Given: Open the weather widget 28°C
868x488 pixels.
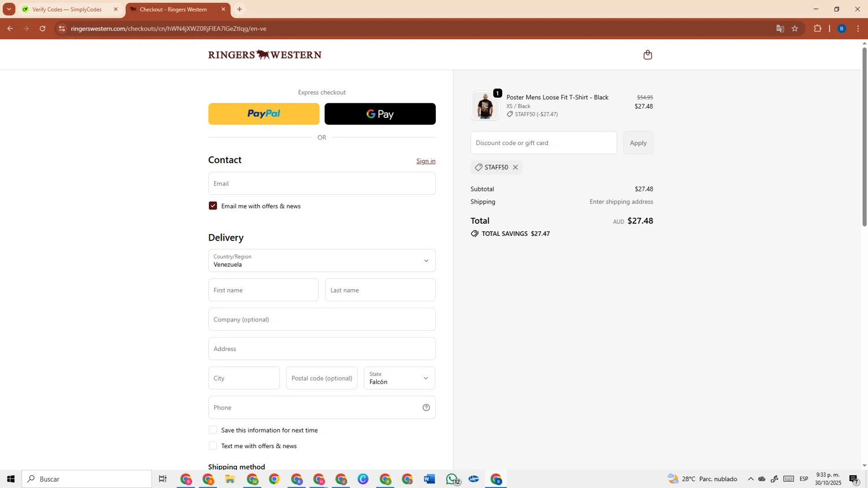Looking at the screenshot, I should click(703, 479).
